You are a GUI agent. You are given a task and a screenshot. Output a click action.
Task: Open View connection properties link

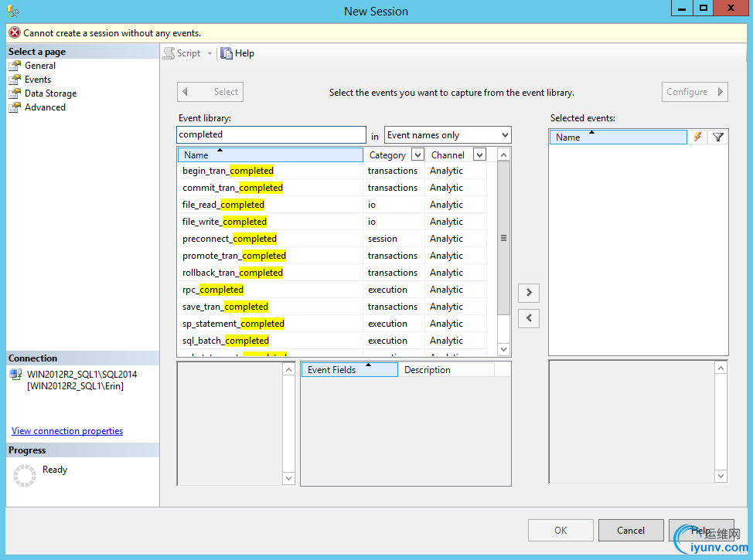click(67, 431)
